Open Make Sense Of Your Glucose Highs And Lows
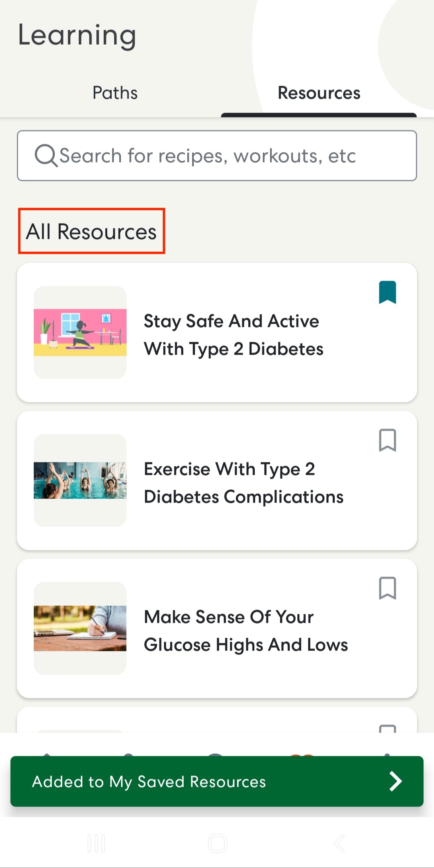This screenshot has width=434, height=868. click(x=246, y=631)
